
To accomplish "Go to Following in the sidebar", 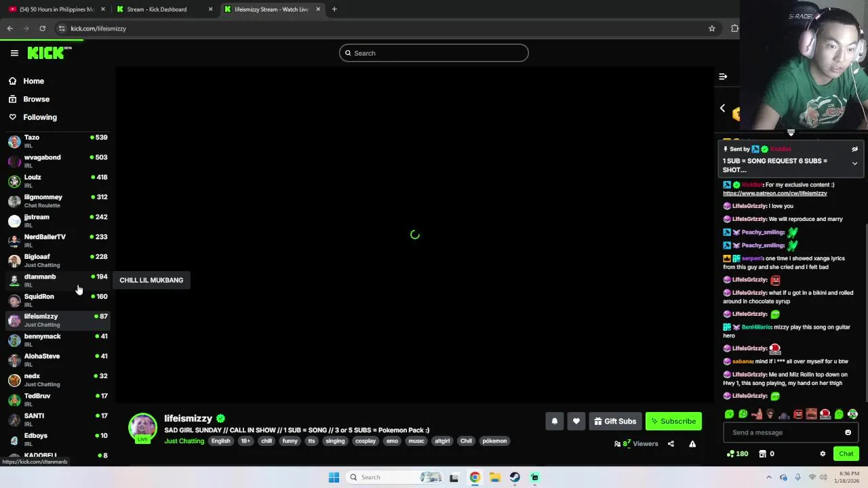I will (x=40, y=117).
